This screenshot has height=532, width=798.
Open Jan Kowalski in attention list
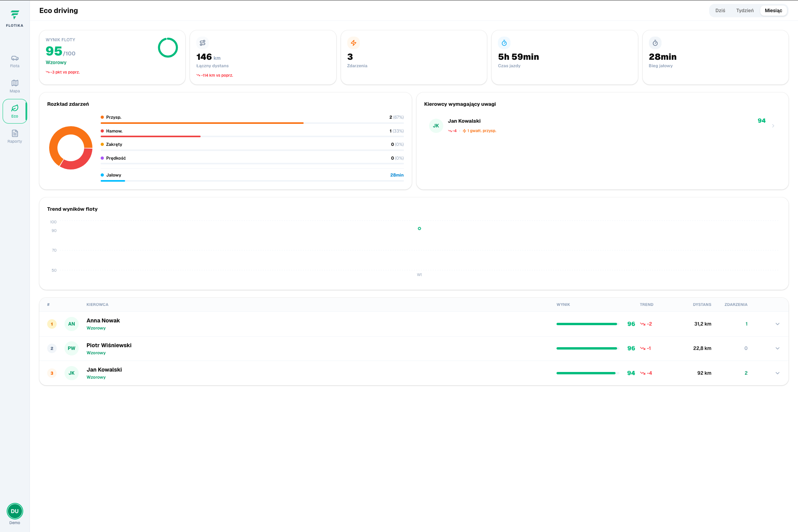(602, 126)
